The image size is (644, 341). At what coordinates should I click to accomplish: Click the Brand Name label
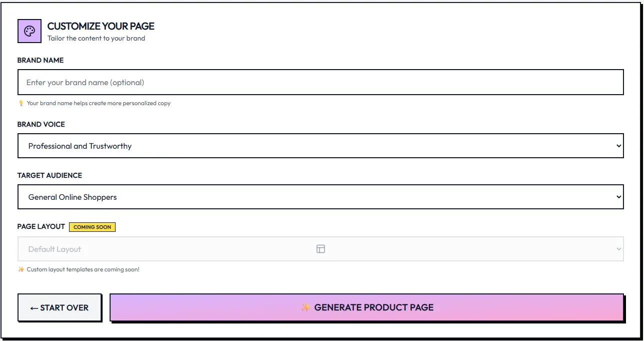[41, 60]
